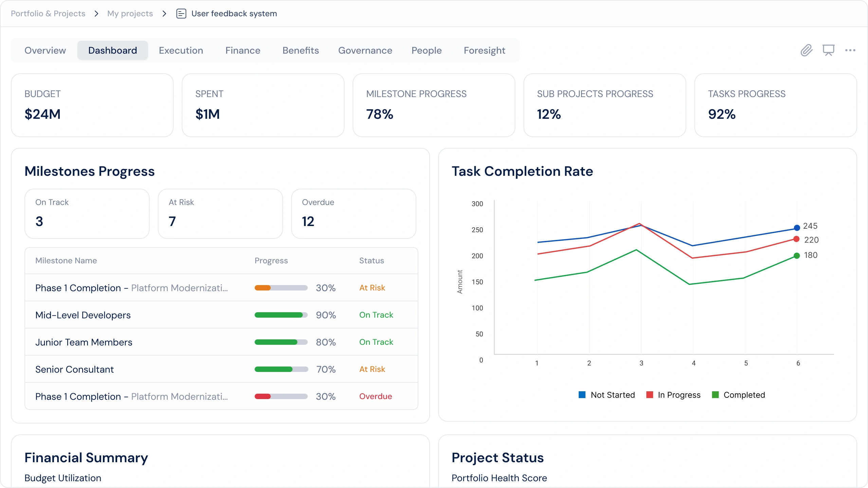Click the Project Status heading
868x488 pixels.
click(498, 457)
